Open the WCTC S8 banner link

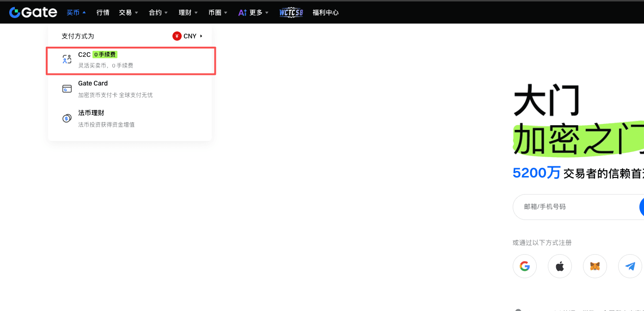(291, 12)
